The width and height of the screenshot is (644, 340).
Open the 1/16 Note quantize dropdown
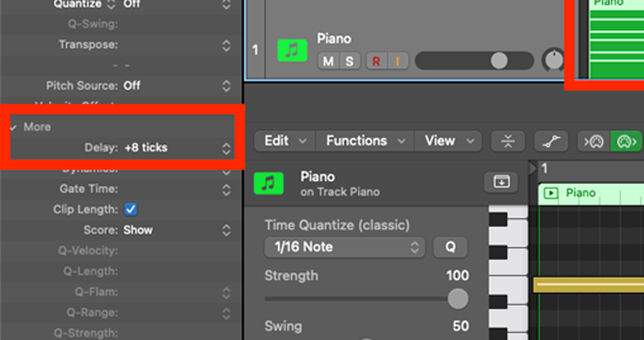tap(345, 247)
